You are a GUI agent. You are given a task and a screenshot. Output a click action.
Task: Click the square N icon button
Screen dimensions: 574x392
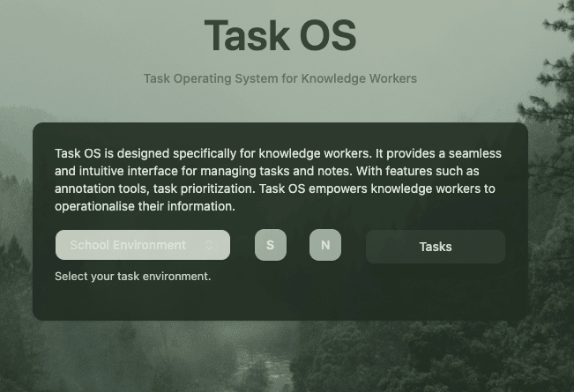tap(325, 245)
